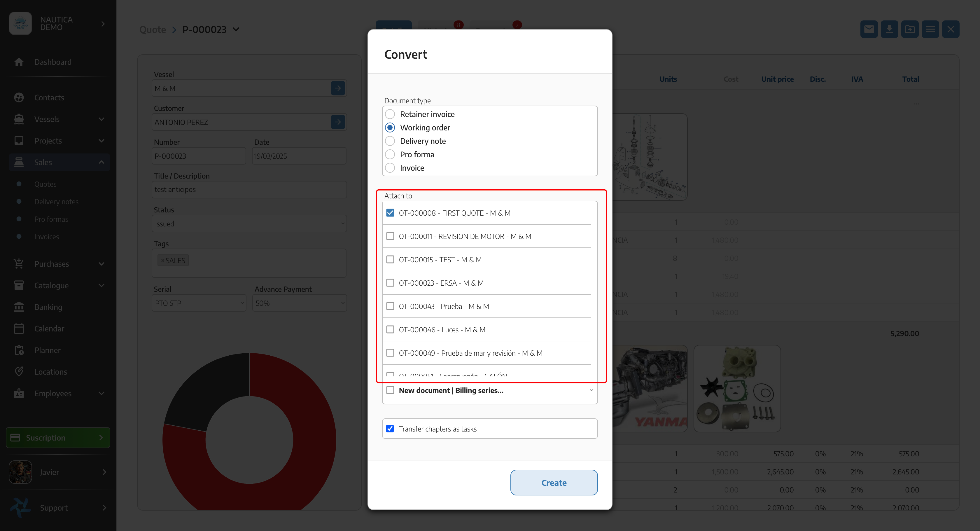The image size is (980, 531).
Task: Click the Title / Description input field
Action: tap(249, 189)
